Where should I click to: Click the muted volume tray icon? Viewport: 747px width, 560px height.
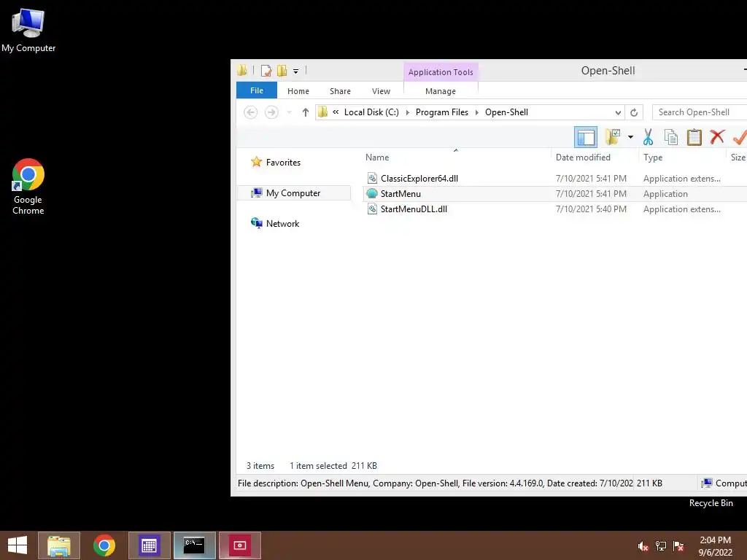[643, 546]
